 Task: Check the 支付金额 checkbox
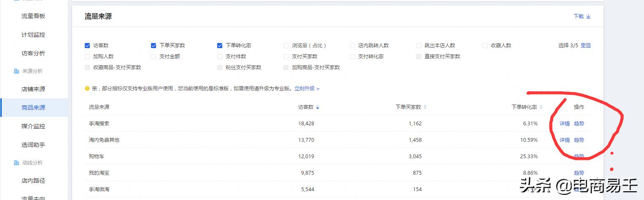coord(154,57)
